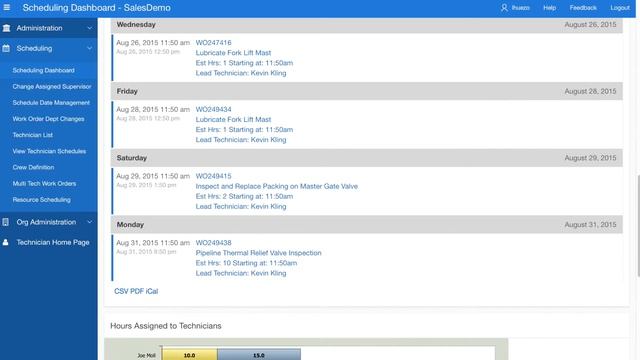Click the Scheduling Dashboard - SalesDemo title
Image resolution: width=640 pixels, height=360 pixels.
point(96,8)
